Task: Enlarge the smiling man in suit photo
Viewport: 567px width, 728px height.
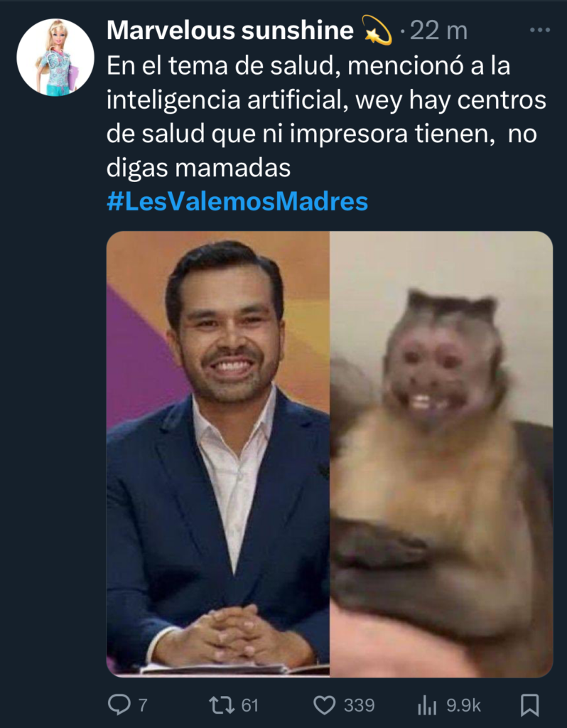Action: click(218, 454)
